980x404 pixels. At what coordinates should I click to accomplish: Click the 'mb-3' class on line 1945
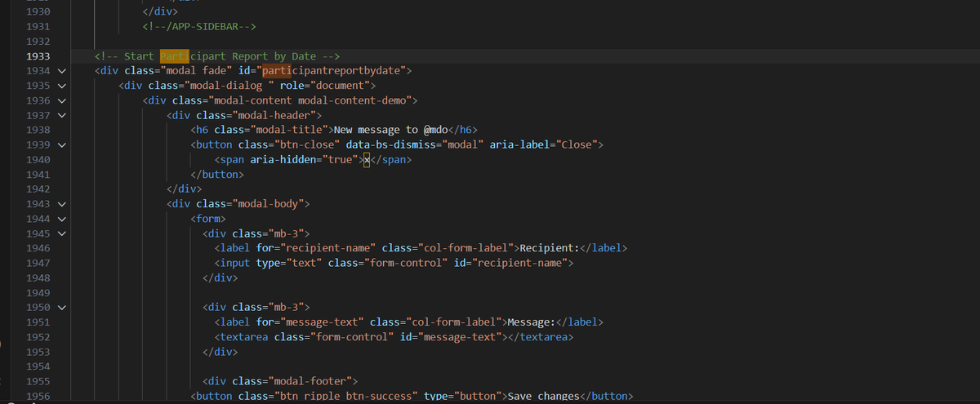coord(287,233)
